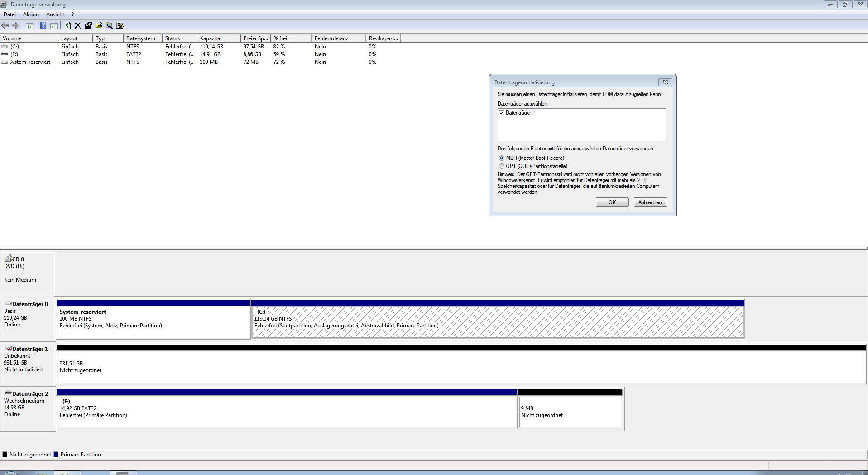Select the (C:) 119,14 GB NTFS partition

pos(498,319)
